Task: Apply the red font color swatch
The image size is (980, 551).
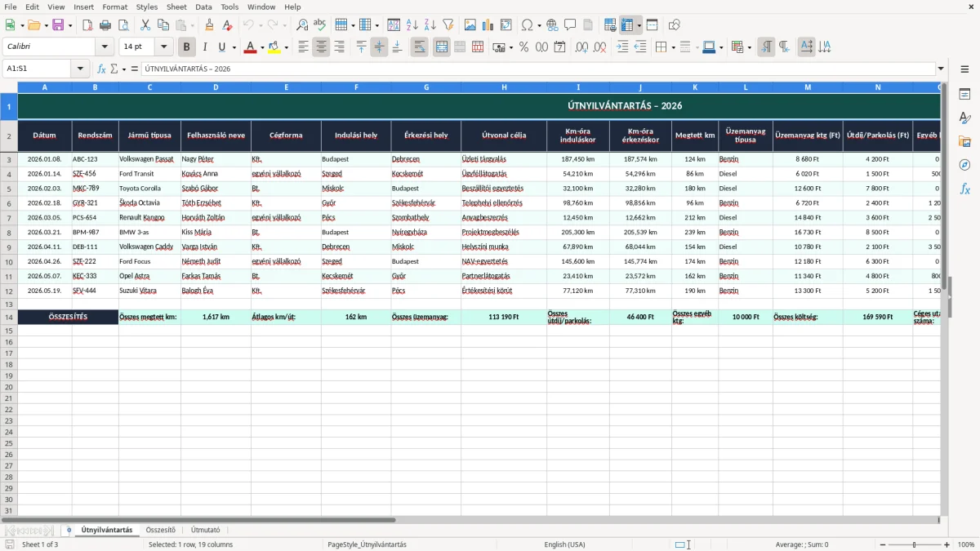Action: point(250,47)
